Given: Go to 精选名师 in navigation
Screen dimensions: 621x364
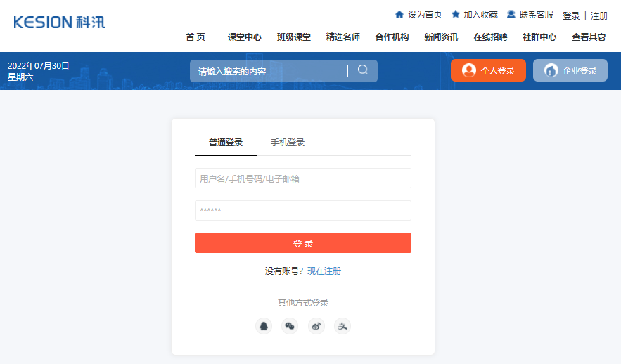Looking at the screenshot, I should pos(343,37).
